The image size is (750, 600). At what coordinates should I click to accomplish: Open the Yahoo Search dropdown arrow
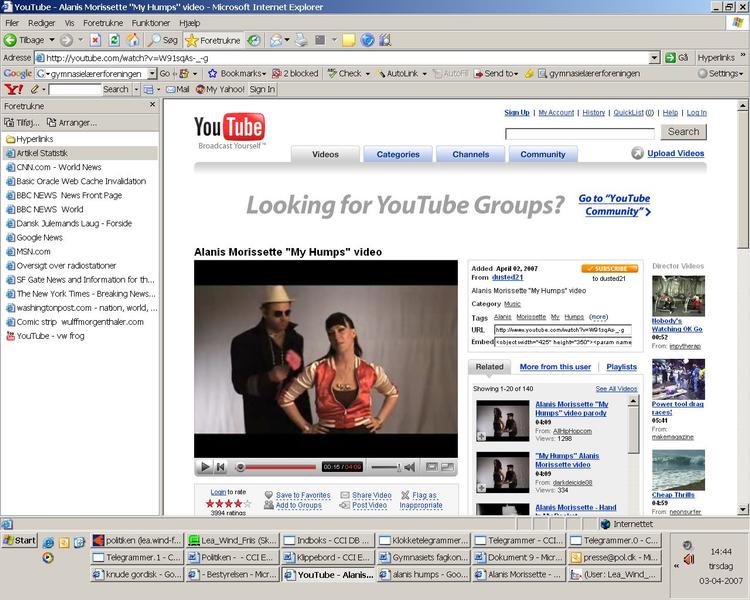pos(136,89)
